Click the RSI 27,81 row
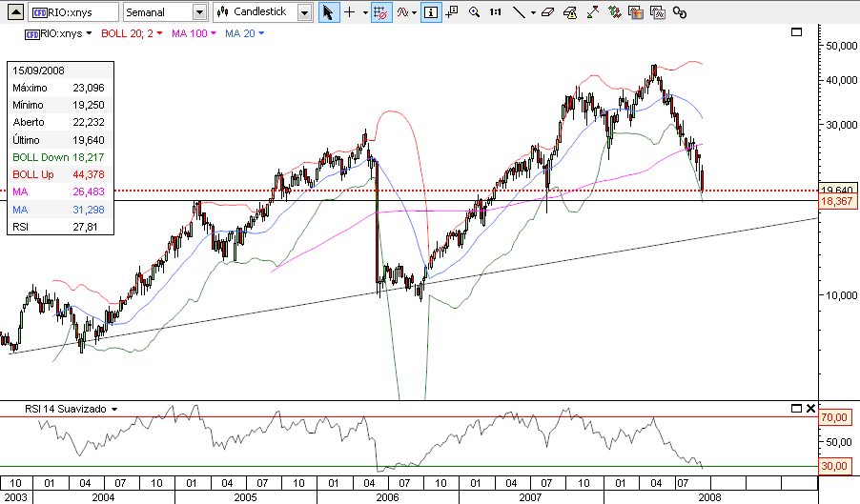This screenshot has height=504, width=860. [x=60, y=227]
